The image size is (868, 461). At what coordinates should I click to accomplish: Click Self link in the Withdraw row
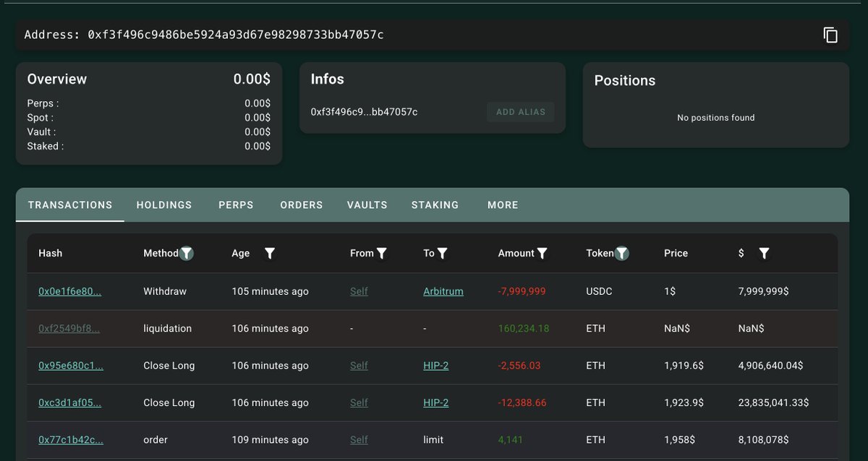click(x=359, y=291)
